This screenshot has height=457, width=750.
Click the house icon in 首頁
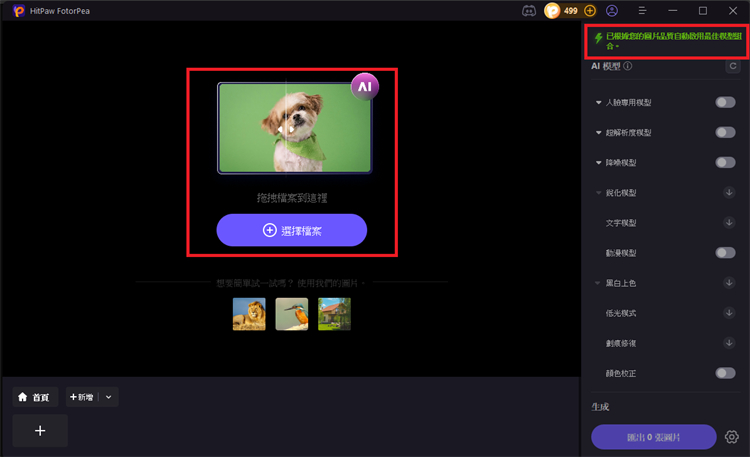point(22,397)
